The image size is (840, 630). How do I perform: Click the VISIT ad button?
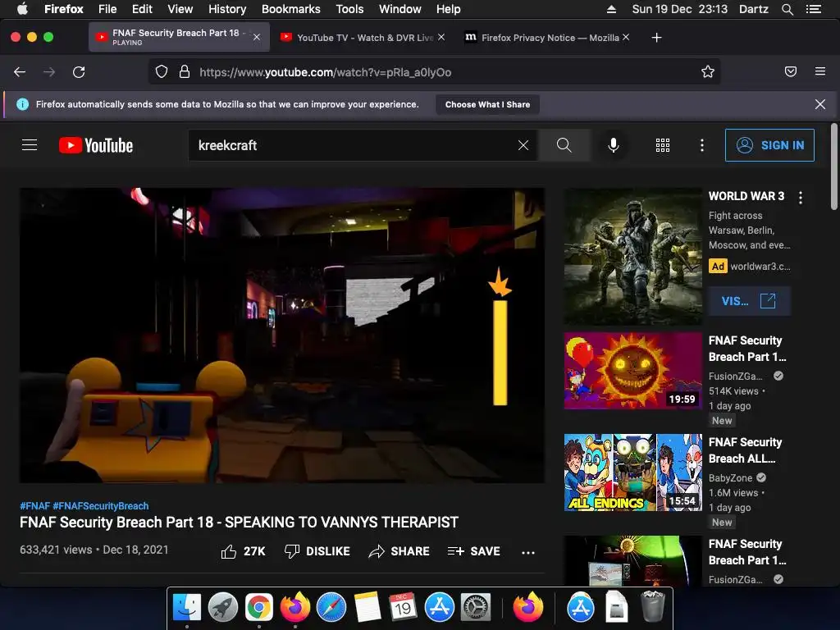coord(749,301)
